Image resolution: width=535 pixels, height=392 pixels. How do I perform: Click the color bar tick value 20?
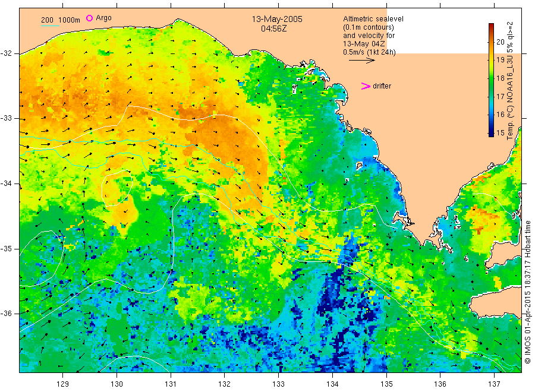pos(500,42)
